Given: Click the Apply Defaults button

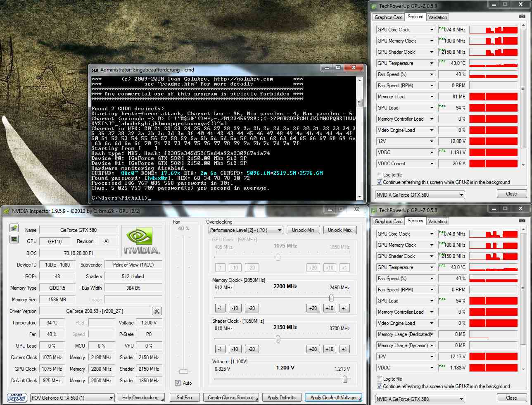Looking at the screenshot, I should click(281, 398).
